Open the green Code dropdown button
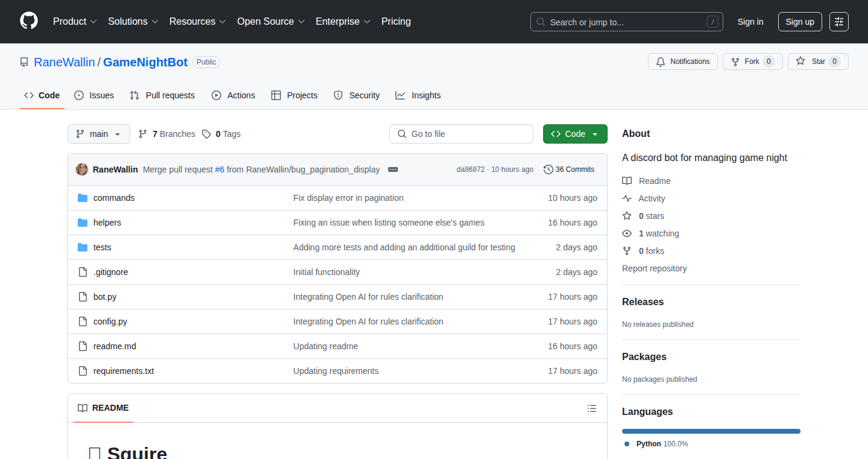Screen dimensions: 868x459 (575, 134)
